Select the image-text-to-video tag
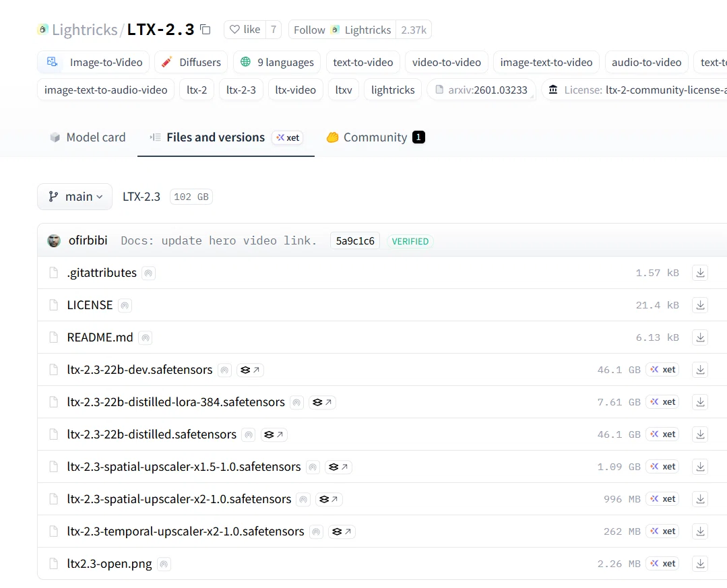The image size is (727, 588). (546, 62)
